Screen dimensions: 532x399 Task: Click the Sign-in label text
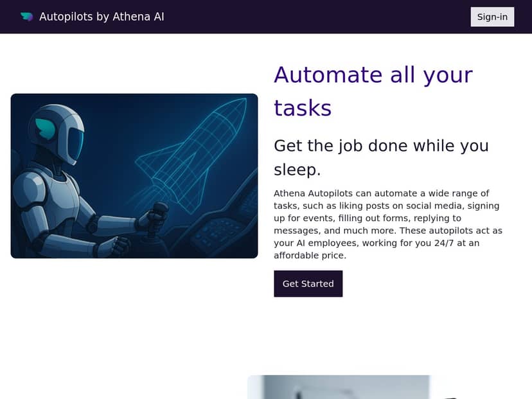click(492, 17)
